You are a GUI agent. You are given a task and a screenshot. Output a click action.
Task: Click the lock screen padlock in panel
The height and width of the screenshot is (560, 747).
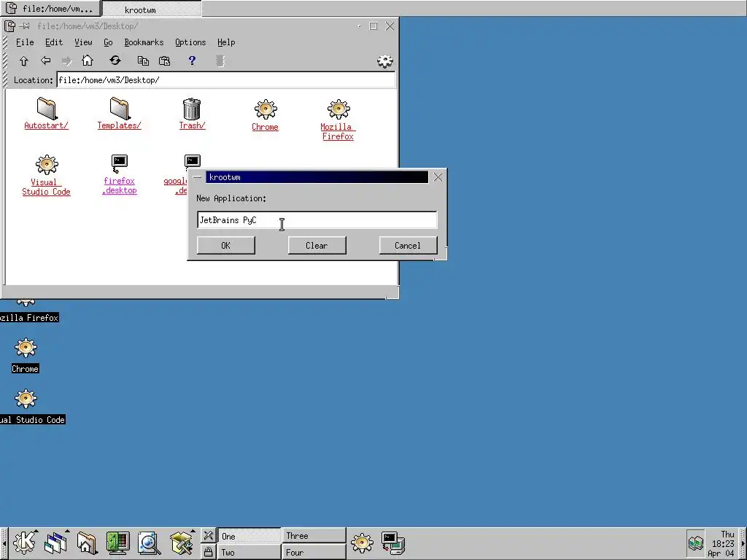pos(208,551)
